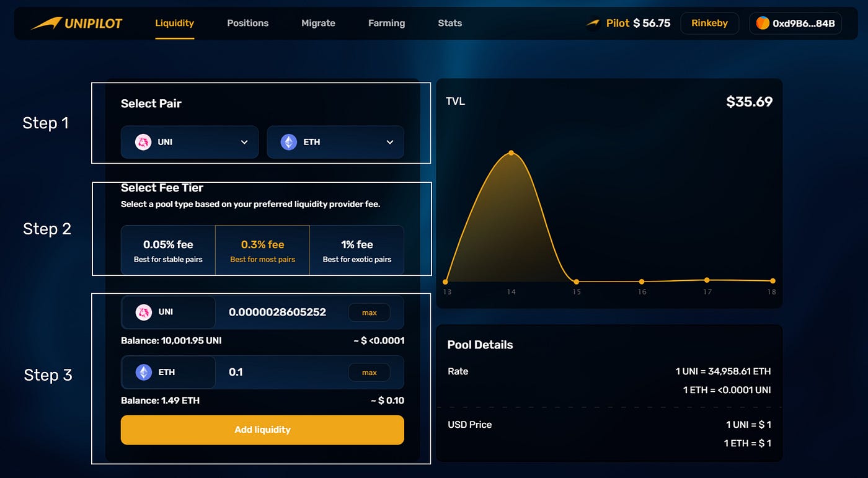This screenshot has width=868, height=478.
Task: Select the 0.3% fee tier
Action: click(x=262, y=250)
